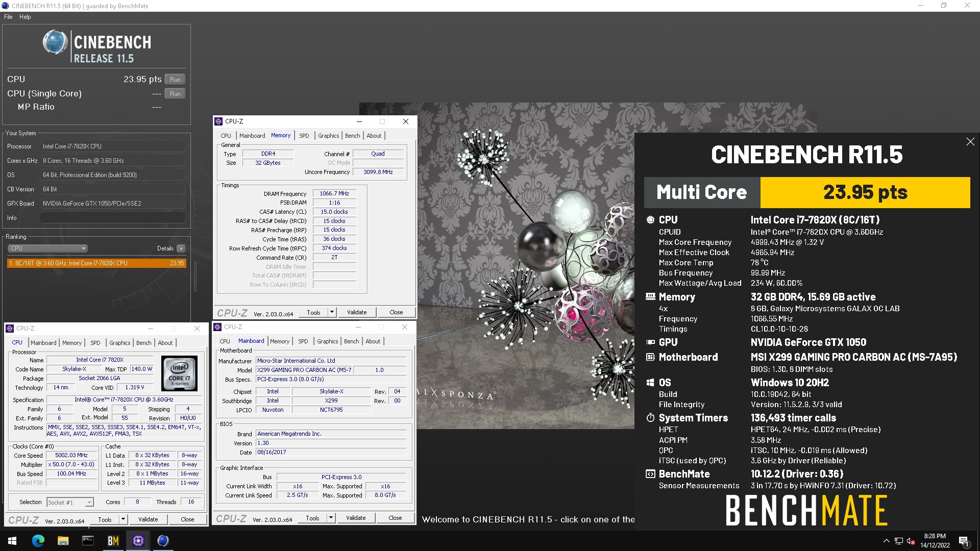Click the Motherboard icon in BenchMate results
This screenshot has width=980, height=551.
pyautogui.click(x=650, y=357)
